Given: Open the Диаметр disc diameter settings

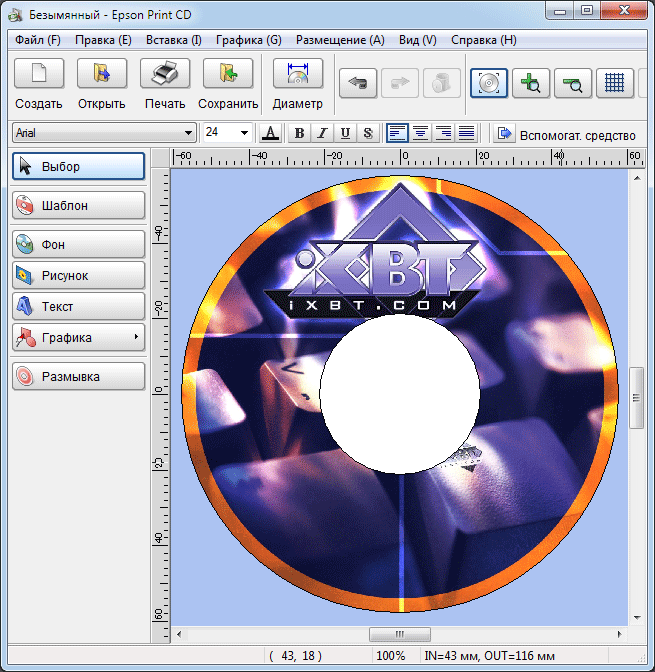Looking at the screenshot, I should pos(298,73).
